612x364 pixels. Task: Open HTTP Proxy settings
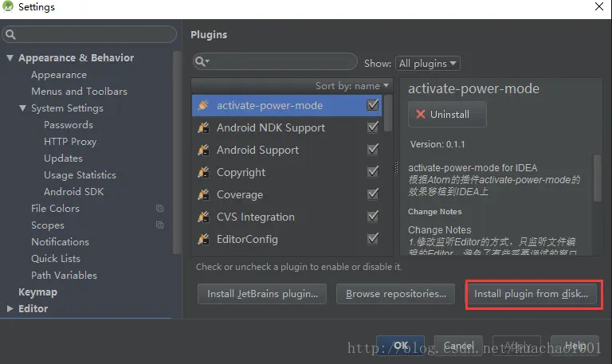[70, 142]
